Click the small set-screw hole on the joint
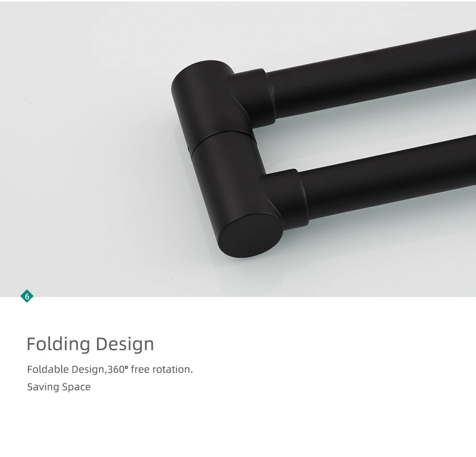Image resolution: width=476 pixels, height=457 pixels. click(x=188, y=149)
